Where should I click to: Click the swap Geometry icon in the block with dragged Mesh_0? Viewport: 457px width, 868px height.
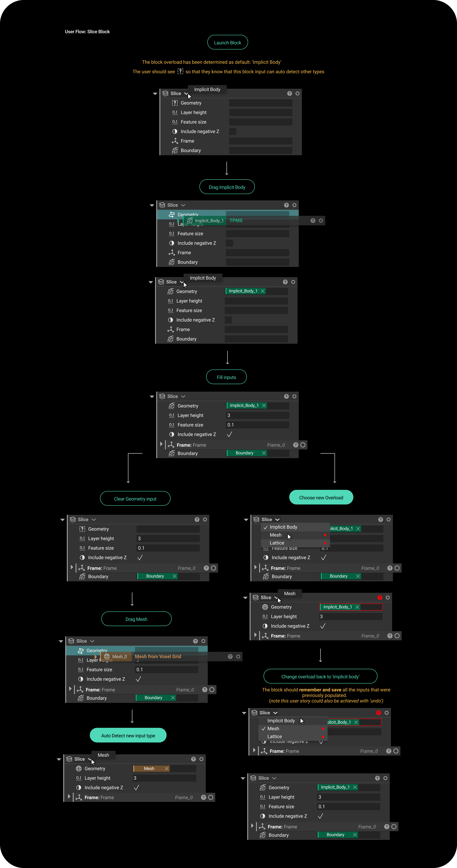81,650
